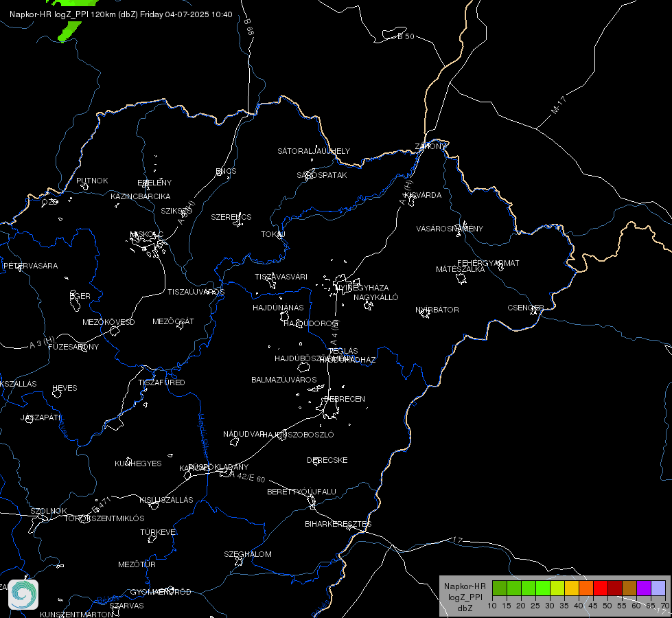The image size is (672, 618).
Task: Select the KUNHEGYES label
Action: [x=138, y=463]
